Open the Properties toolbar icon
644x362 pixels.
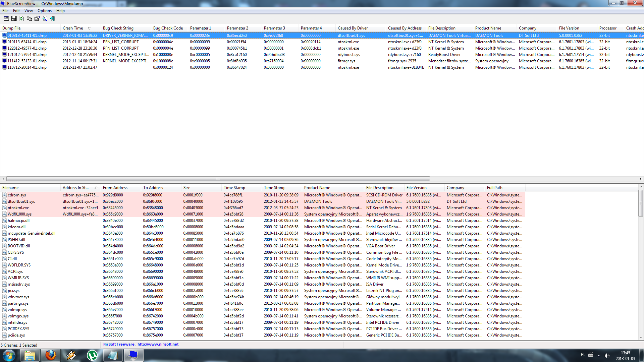point(37,19)
